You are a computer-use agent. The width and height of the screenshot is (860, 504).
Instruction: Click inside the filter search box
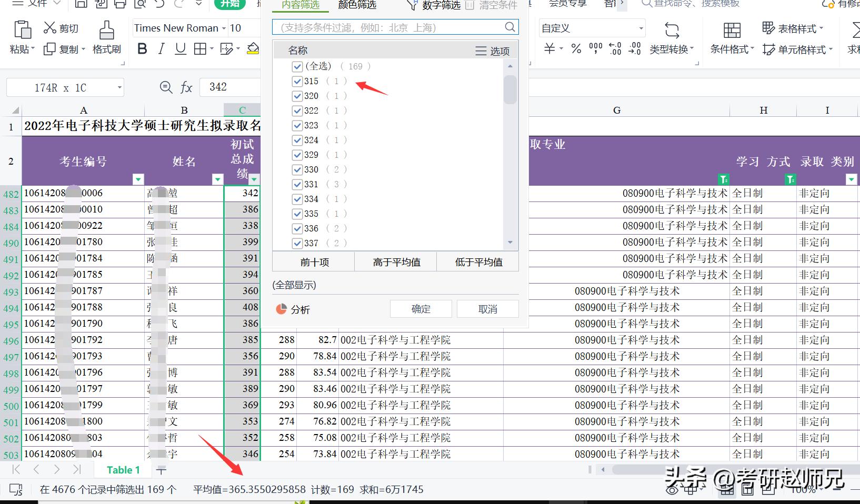389,27
